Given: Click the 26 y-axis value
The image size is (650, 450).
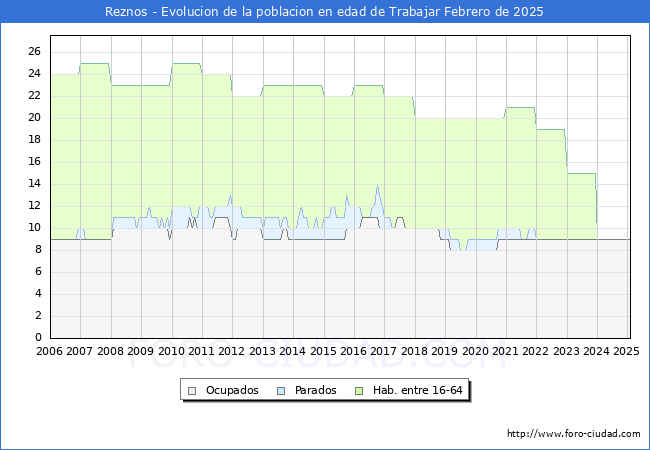Looking at the screenshot, I should 34,51.
